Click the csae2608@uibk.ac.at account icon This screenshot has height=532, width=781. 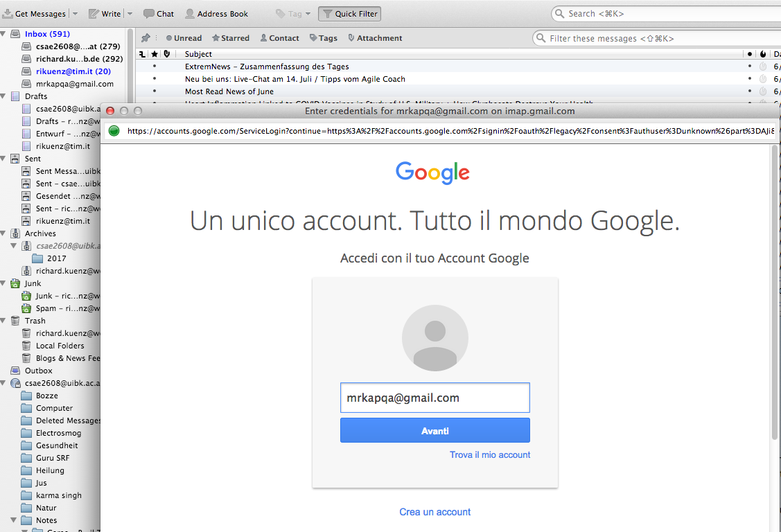coord(15,383)
